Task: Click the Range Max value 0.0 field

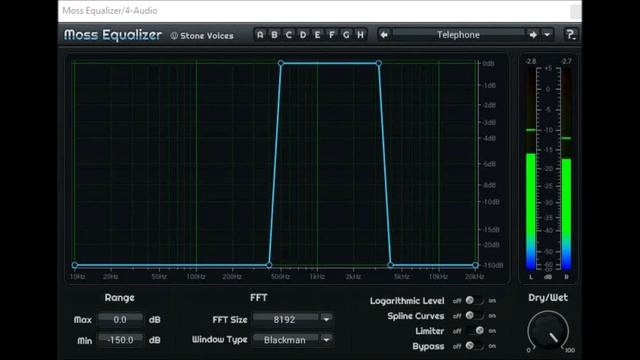Action: tap(120, 320)
